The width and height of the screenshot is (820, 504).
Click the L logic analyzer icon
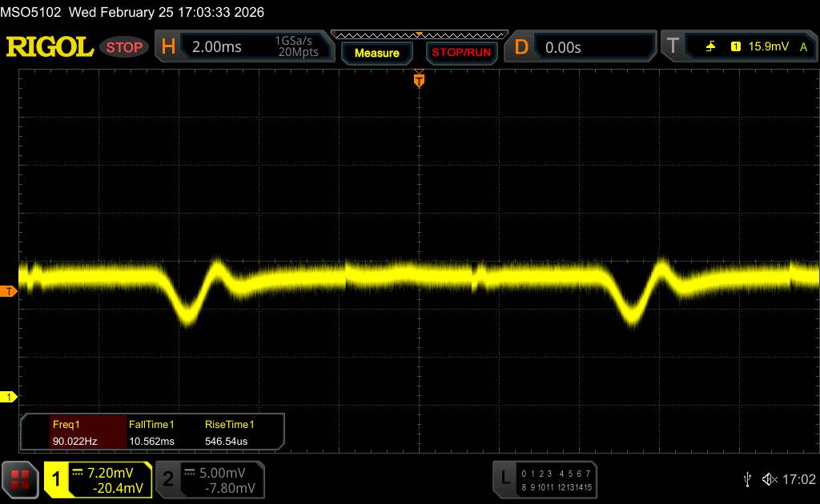505,478
